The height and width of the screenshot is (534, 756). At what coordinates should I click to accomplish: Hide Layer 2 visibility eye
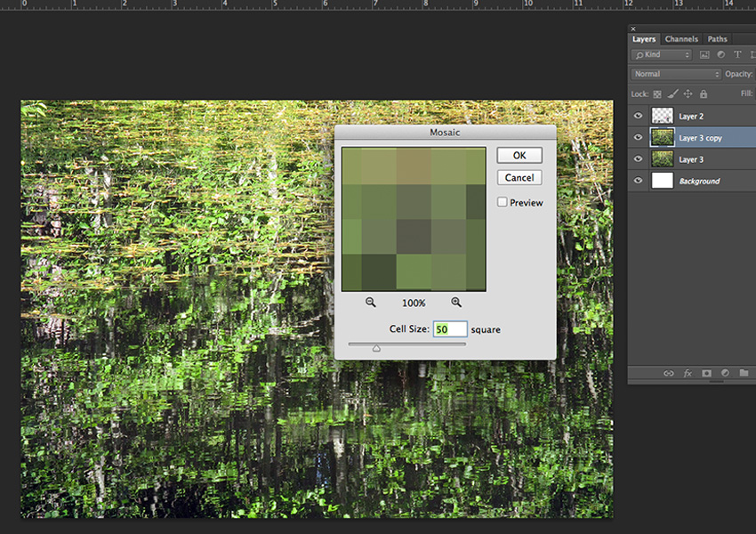point(638,116)
